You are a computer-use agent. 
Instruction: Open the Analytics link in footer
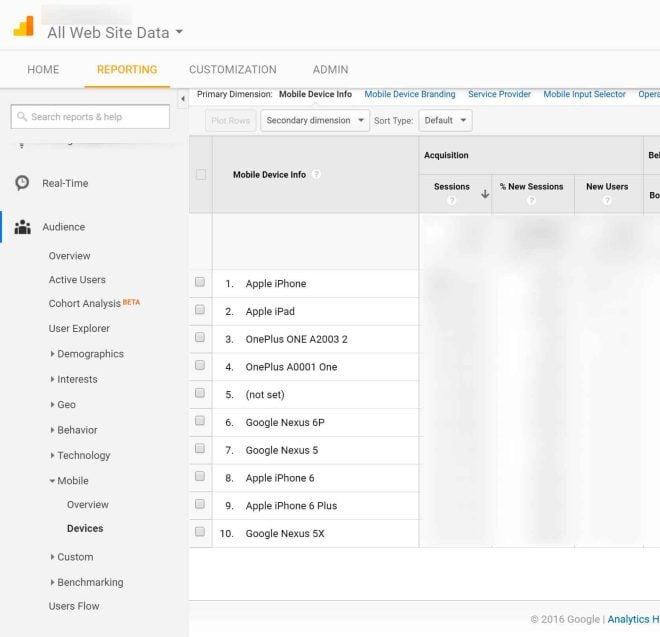pyautogui.click(x=633, y=619)
